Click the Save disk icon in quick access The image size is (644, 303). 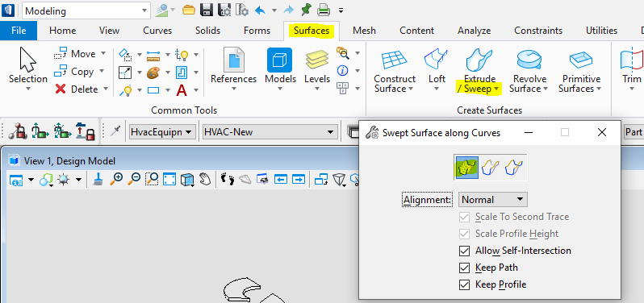point(206,10)
